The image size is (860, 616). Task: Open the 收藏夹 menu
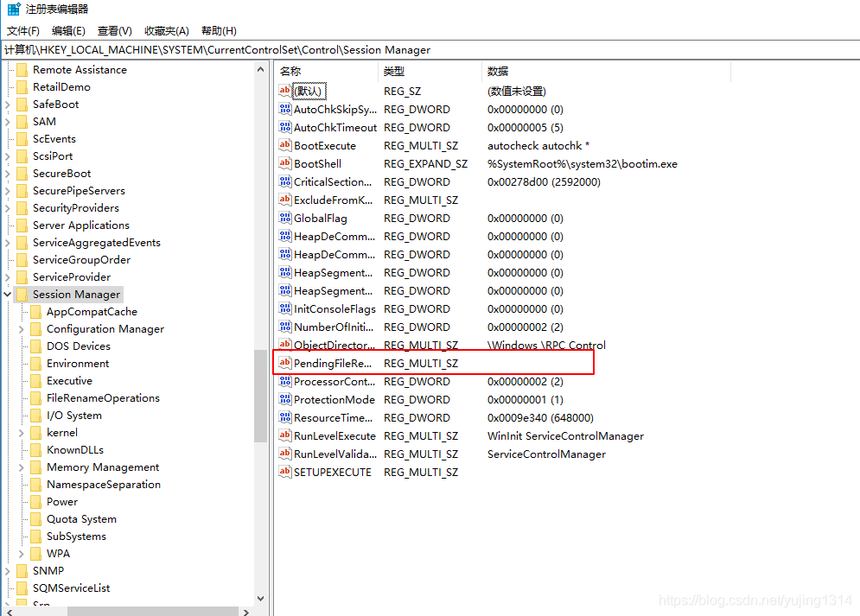tap(166, 30)
